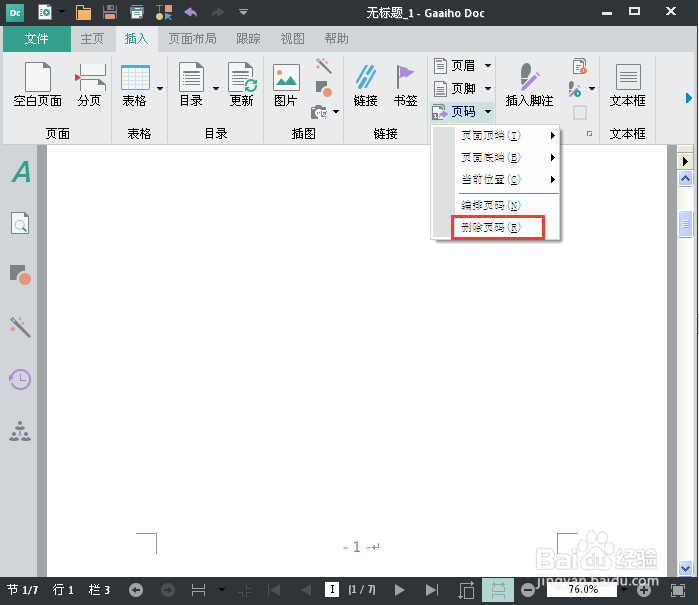Switch to the 跟踪 tab
Image resolution: width=699 pixels, height=605 pixels.
[x=248, y=39]
